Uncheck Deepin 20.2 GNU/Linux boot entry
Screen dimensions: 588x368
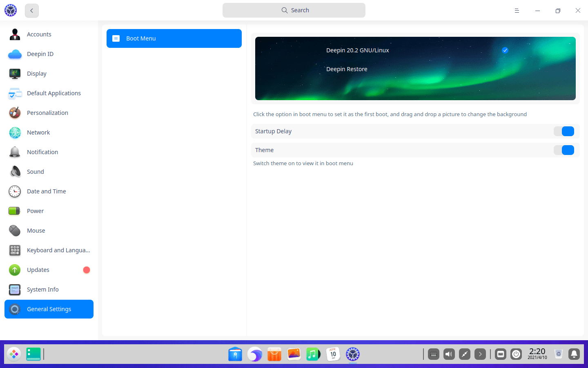tap(505, 50)
